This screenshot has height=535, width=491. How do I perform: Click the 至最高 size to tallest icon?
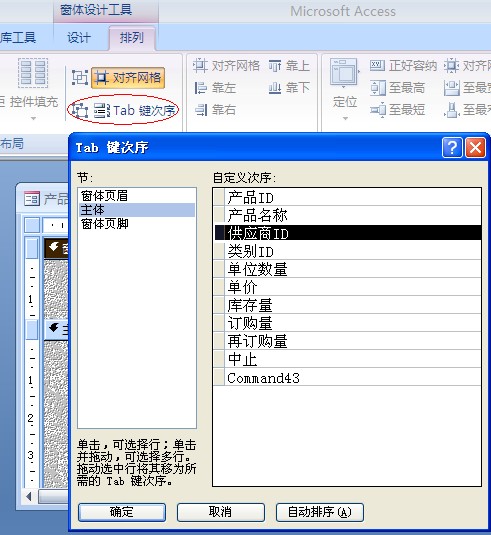(378, 88)
